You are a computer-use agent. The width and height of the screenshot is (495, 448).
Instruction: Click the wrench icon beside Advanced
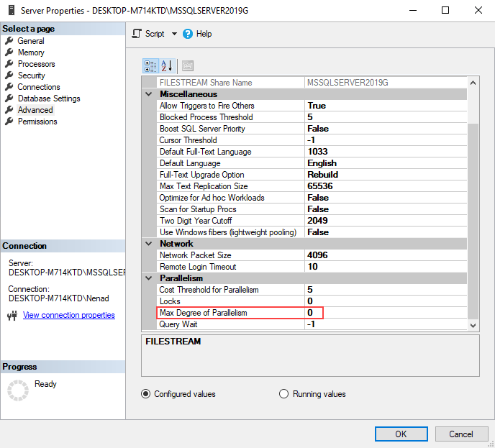pos(9,110)
